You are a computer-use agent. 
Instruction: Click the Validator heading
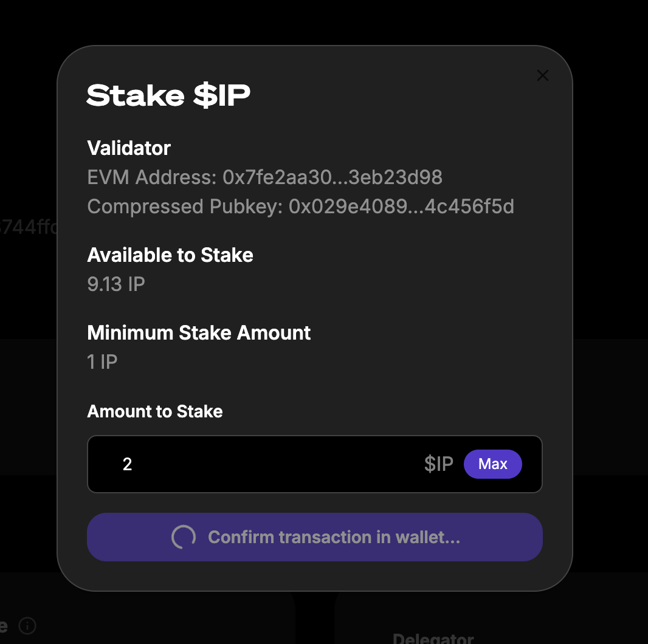point(129,148)
